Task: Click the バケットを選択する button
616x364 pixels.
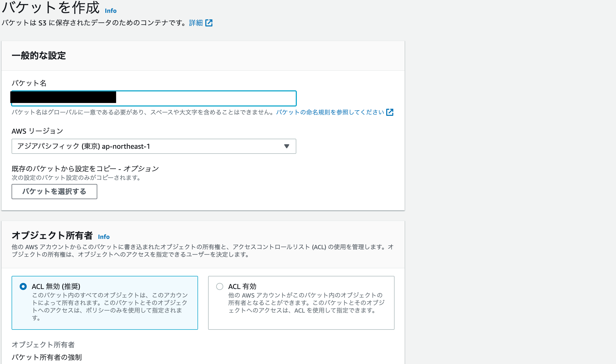Action: 54,192
